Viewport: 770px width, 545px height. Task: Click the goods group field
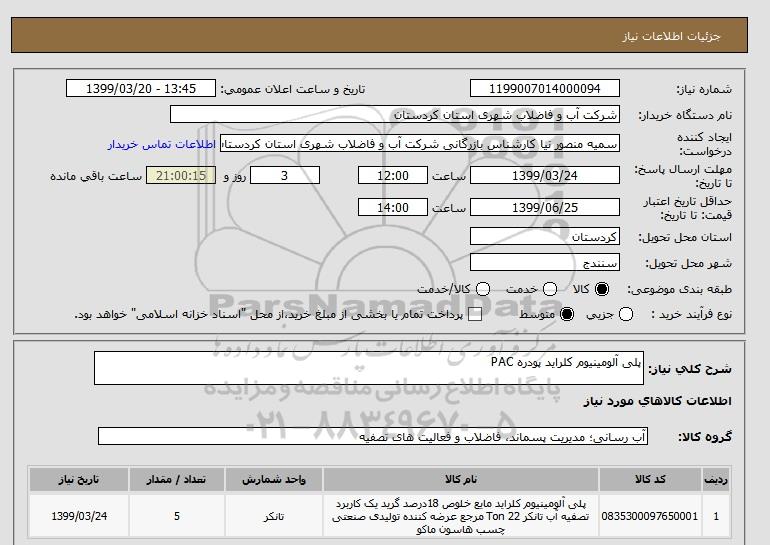point(373,436)
